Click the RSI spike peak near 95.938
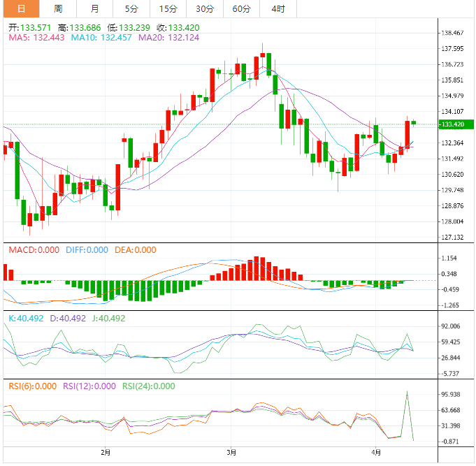476x466 pixels. [x=407, y=392]
